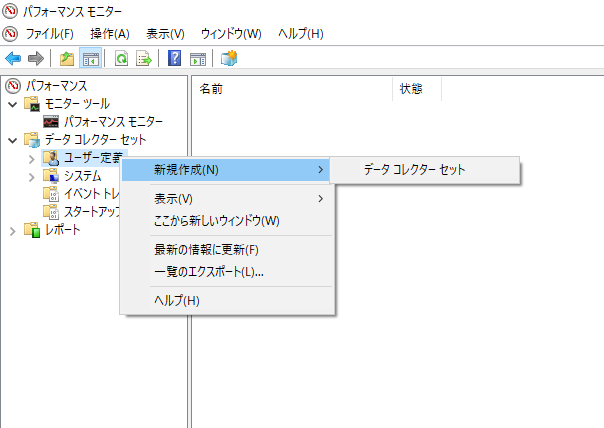Click the New Data Collector Set toolbar icon
The width and height of the screenshot is (604, 428).
229,59
